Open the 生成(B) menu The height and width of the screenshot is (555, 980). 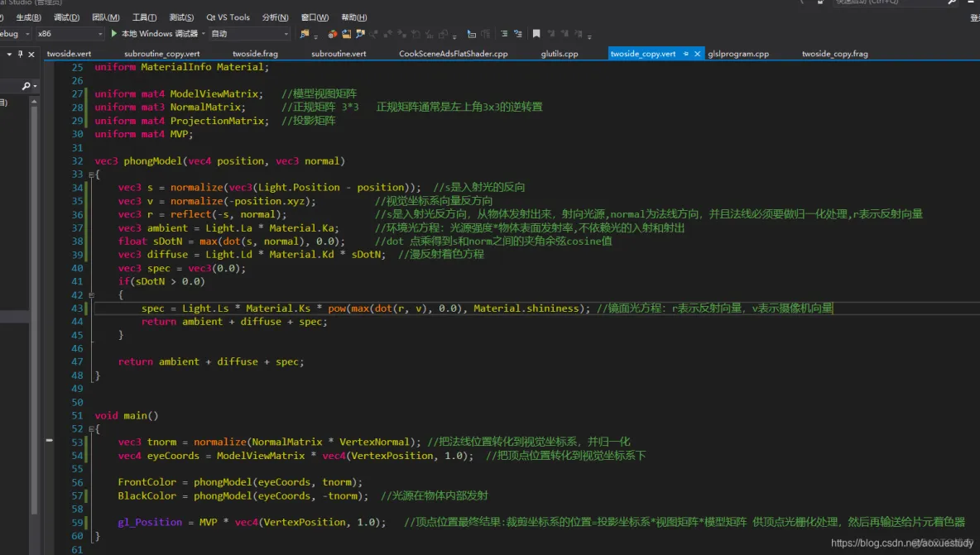coord(28,17)
